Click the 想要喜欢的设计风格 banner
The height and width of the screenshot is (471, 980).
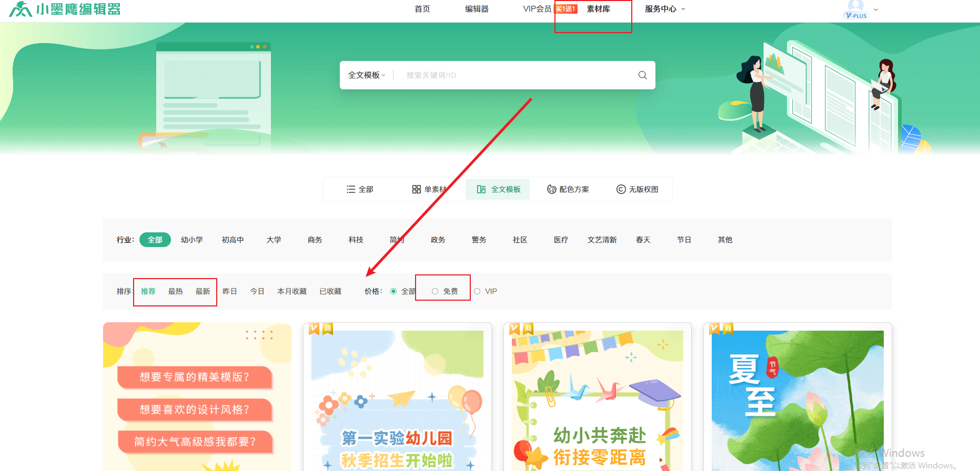[195, 409]
